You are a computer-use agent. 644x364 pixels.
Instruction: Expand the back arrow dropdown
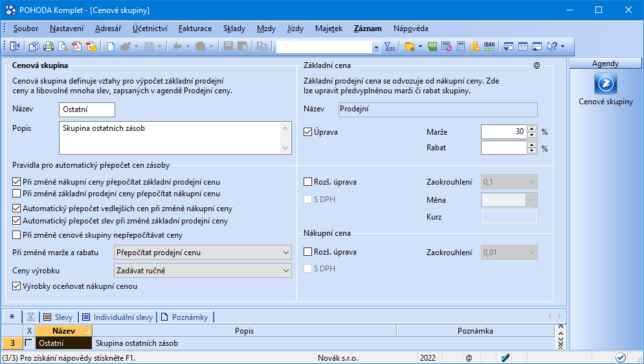point(188,47)
